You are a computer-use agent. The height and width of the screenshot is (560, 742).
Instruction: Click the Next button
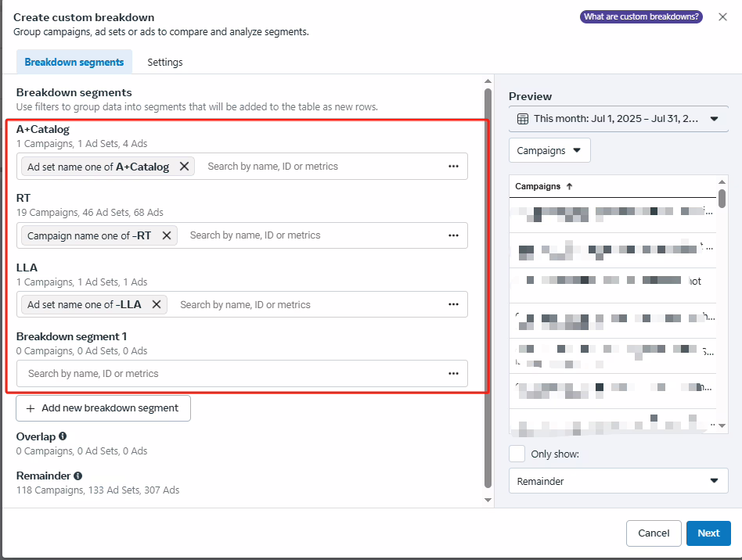[708, 533]
